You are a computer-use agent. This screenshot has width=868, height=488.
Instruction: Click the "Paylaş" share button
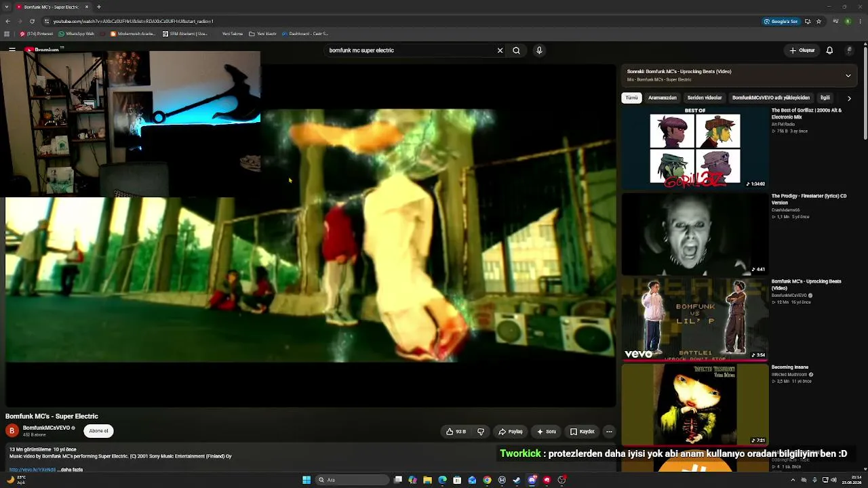click(x=511, y=431)
